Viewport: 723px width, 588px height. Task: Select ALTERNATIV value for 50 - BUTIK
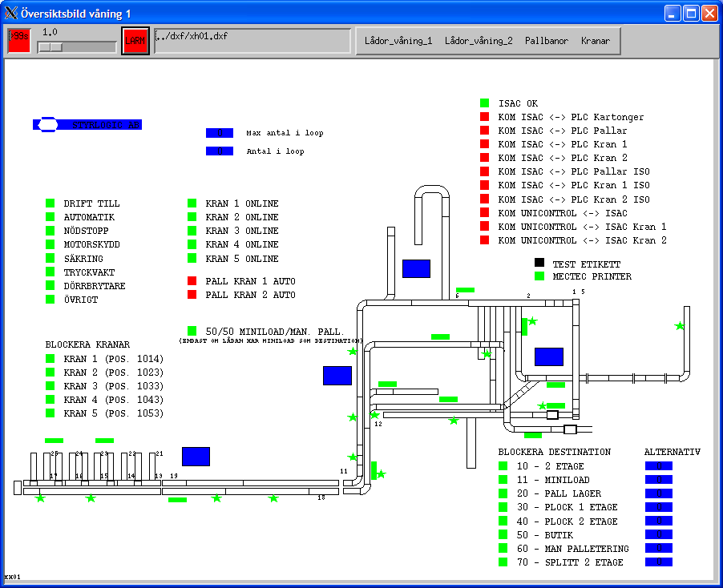click(x=658, y=534)
